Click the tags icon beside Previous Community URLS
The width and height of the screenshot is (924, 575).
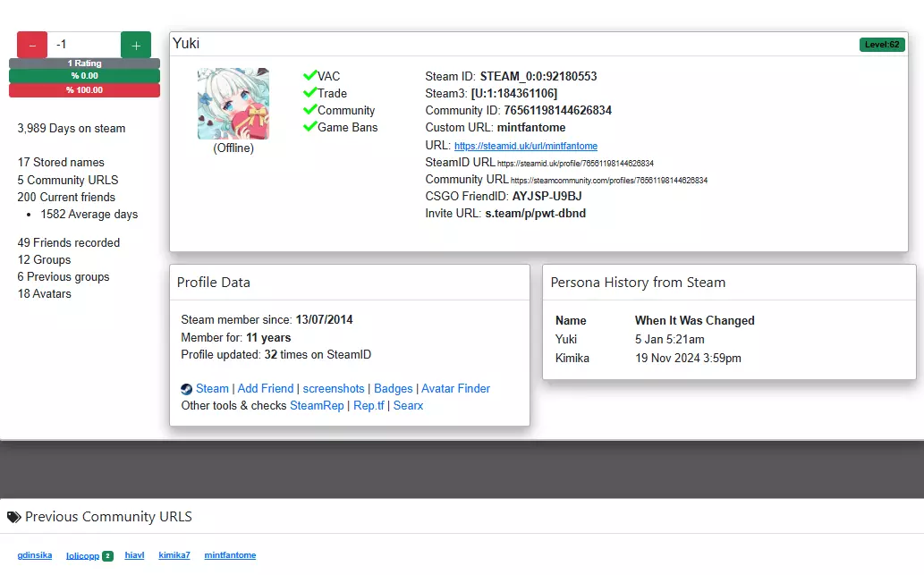[x=14, y=517]
